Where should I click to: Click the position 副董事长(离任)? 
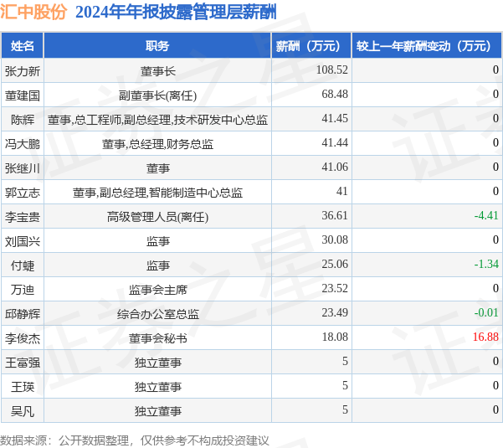(x=157, y=95)
